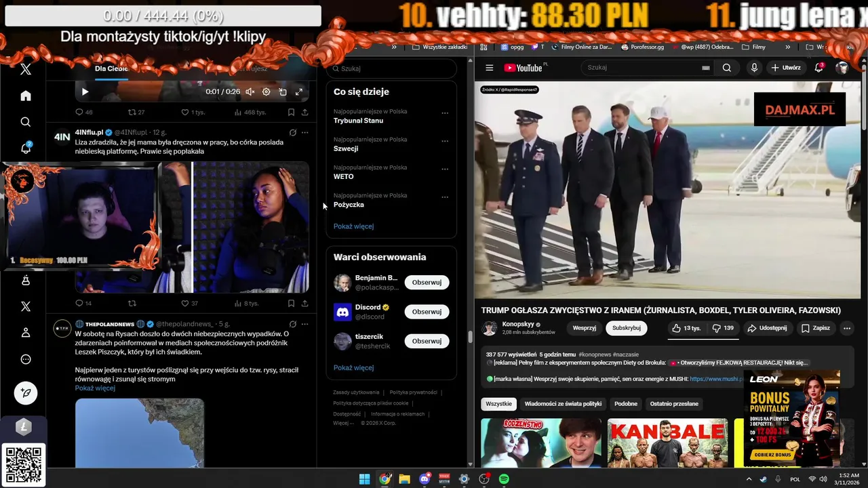Image resolution: width=868 pixels, height=488 pixels.
Task: Open tweet video settings gear
Action: [x=266, y=91]
